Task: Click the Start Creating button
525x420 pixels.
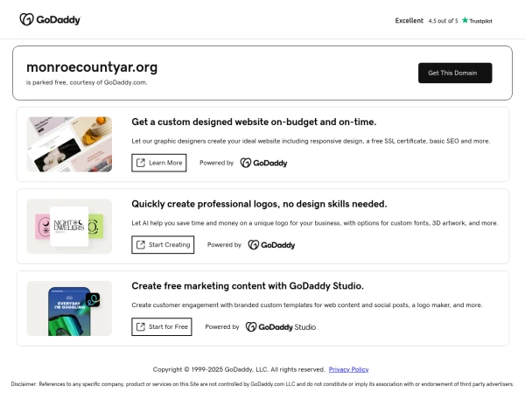Action: coord(163,245)
